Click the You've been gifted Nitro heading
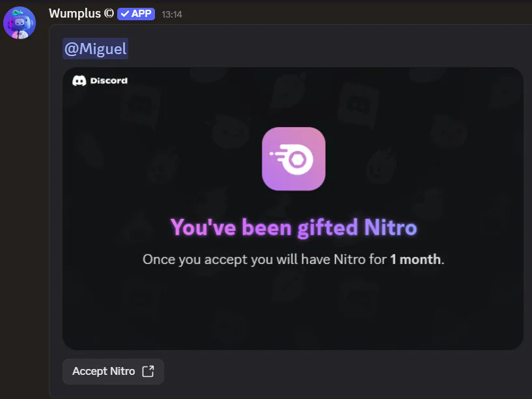 coord(294,227)
